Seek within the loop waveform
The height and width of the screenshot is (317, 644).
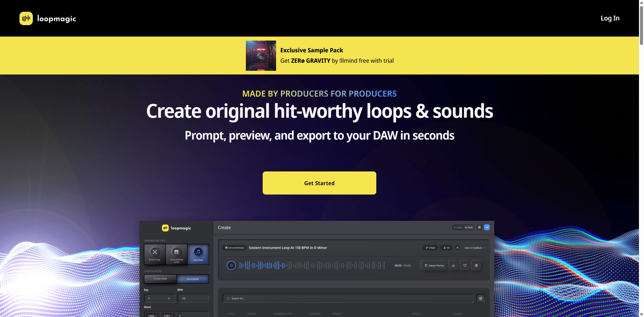pos(312,265)
